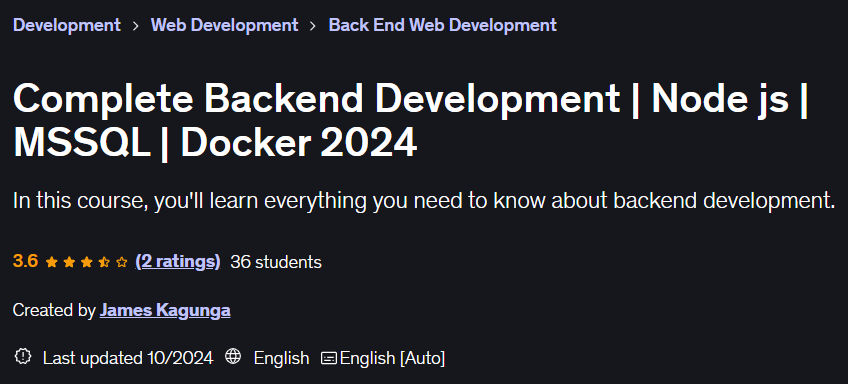Click the 3.6 rating score

coord(25,262)
